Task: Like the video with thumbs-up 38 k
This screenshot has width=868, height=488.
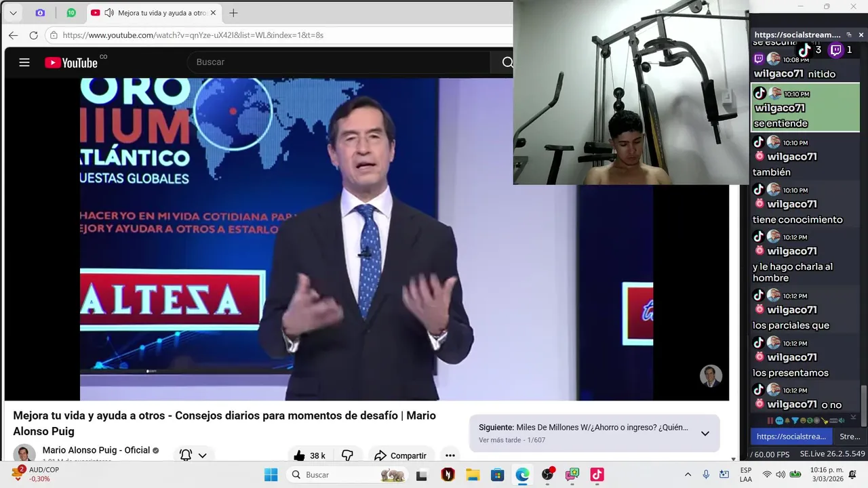Action: click(x=309, y=455)
